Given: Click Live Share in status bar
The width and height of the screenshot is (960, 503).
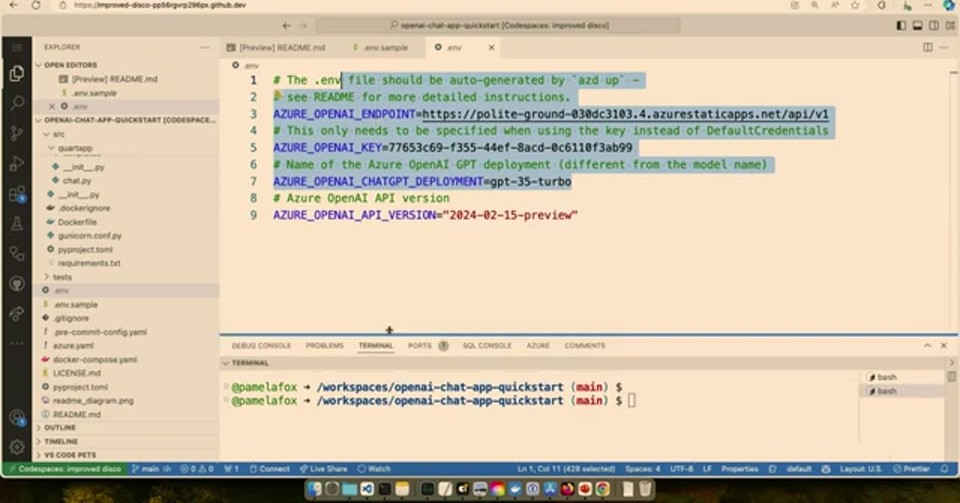Looking at the screenshot, I should click(x=323, y=469).
